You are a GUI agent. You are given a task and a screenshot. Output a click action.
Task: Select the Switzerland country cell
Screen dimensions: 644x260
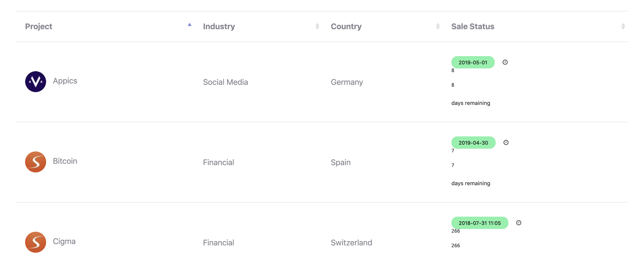click(351, 242)
